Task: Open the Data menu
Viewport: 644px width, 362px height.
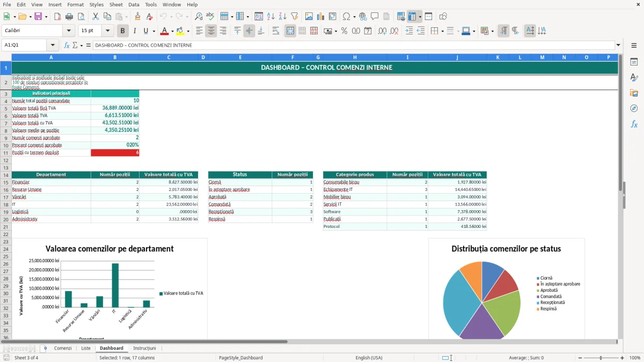Action: [134, 4]
